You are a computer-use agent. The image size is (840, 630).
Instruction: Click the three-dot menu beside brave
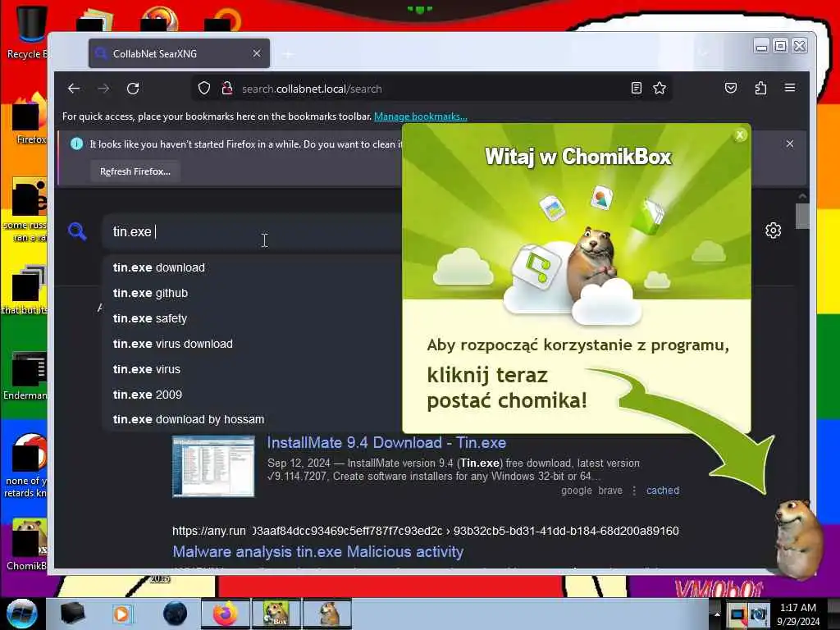coord(634,491)
